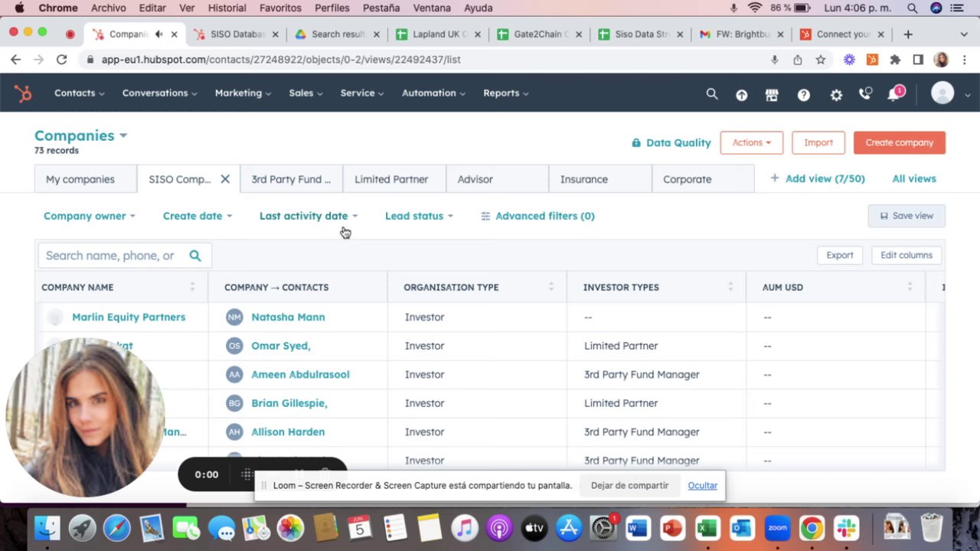Open the Sales nav menu
980x551 pixels.
[x=305, y=93]
